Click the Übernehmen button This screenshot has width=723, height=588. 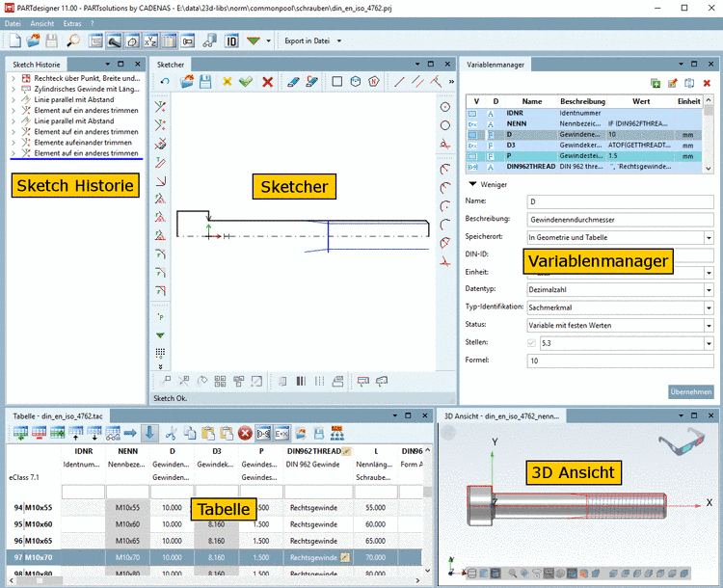691,392
